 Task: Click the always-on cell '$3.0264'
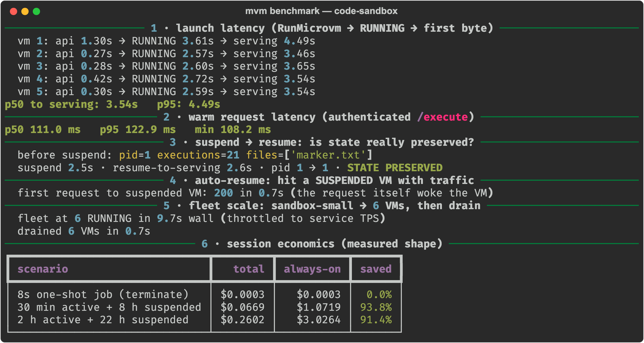coord(319,320)
